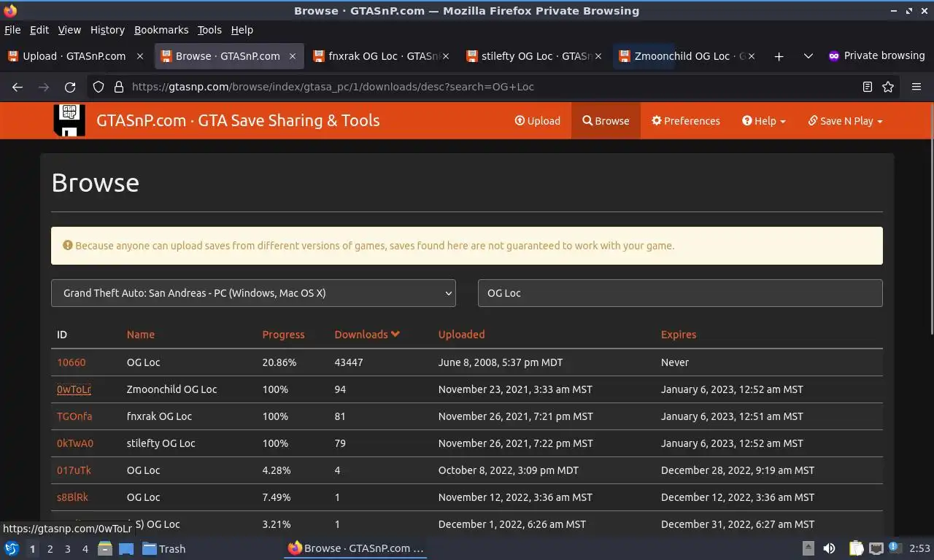The width and height of the screenshot is (934, 560).
Task: Open save ID s8BlRk
Action: [72, 497]
